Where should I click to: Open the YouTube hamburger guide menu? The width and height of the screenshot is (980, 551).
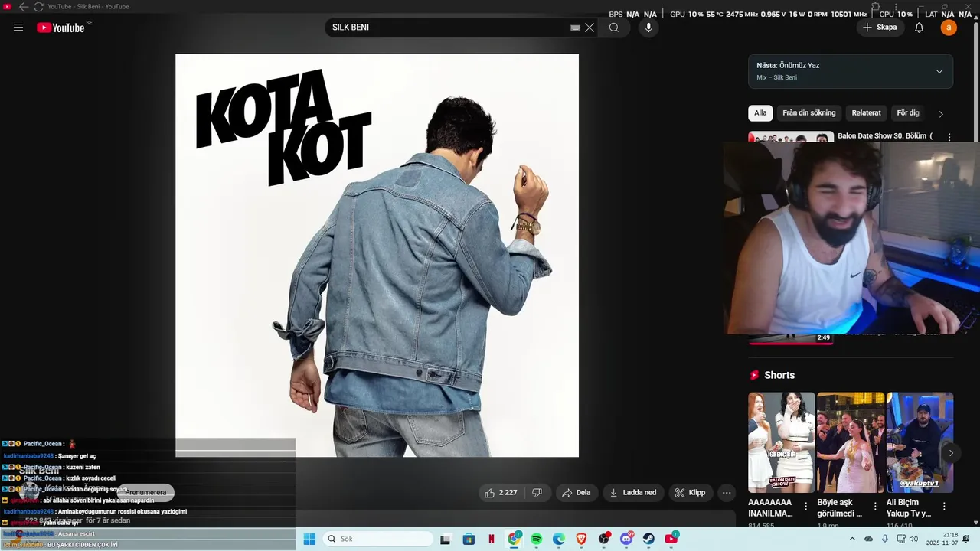click(18, 28)
